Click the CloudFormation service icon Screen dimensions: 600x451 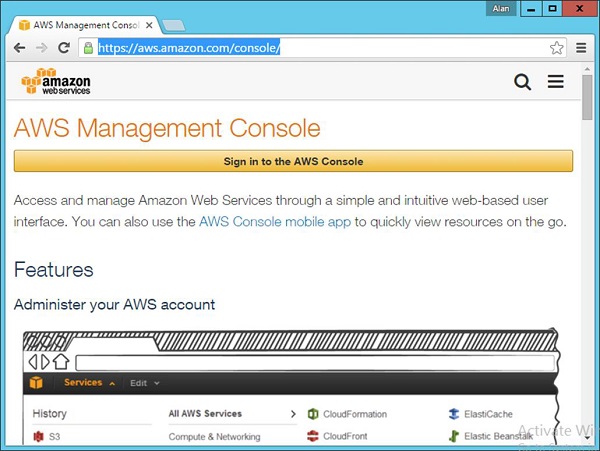[313, 414]
